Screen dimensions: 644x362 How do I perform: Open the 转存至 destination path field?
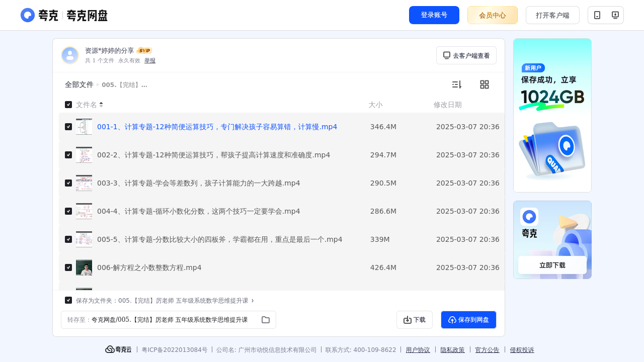[x=169, y=320]
